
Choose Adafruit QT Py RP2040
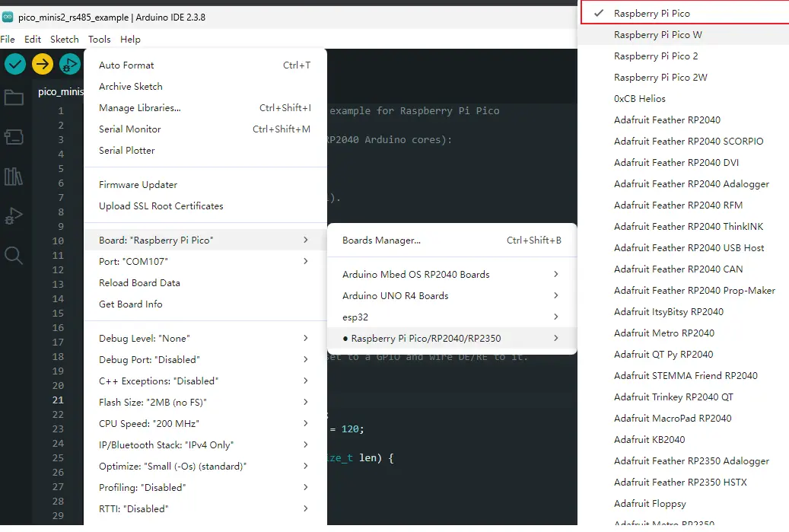[x=683, y=355]
